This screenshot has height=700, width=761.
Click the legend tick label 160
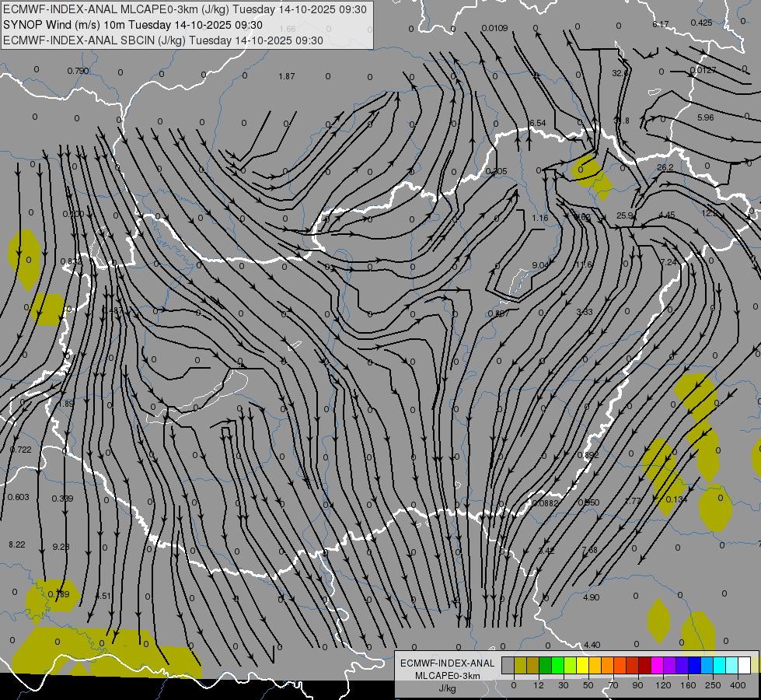688,685
